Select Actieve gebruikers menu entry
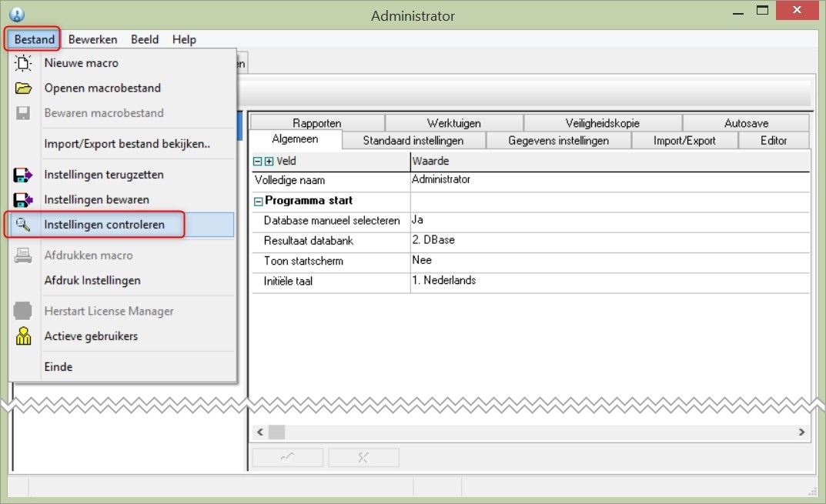The image size is (826, 504). click(91, 336)
